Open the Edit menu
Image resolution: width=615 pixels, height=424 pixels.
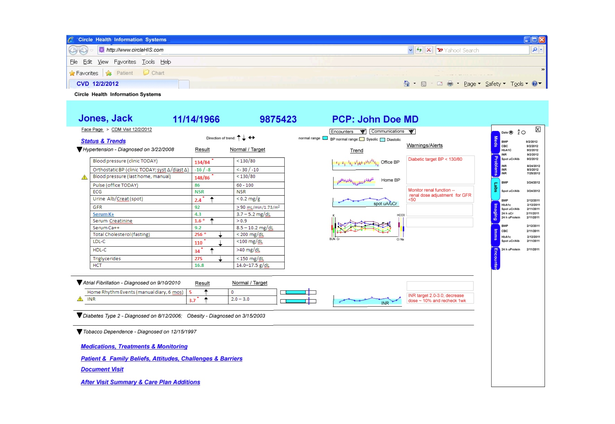(87, 62)
